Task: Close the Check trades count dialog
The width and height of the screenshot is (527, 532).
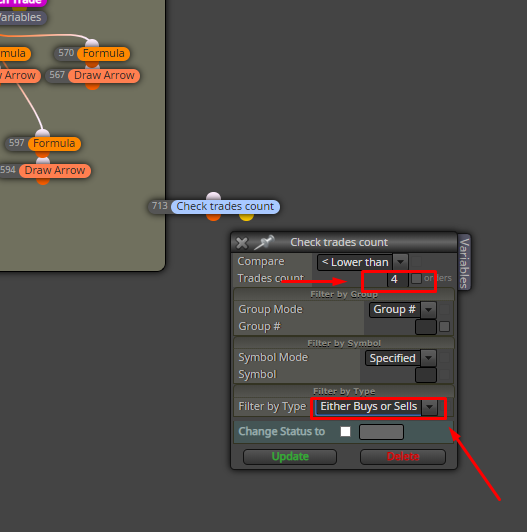Action: point(242,243)
